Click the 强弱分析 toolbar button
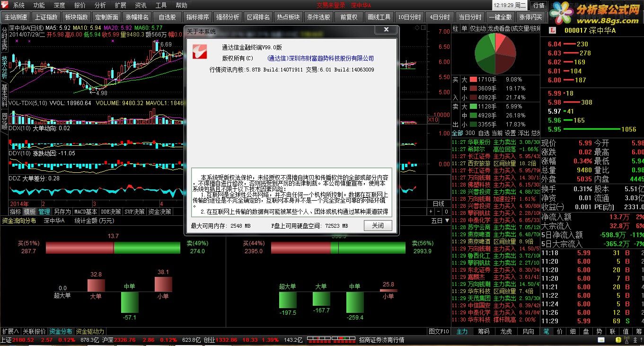 (228, 17)
